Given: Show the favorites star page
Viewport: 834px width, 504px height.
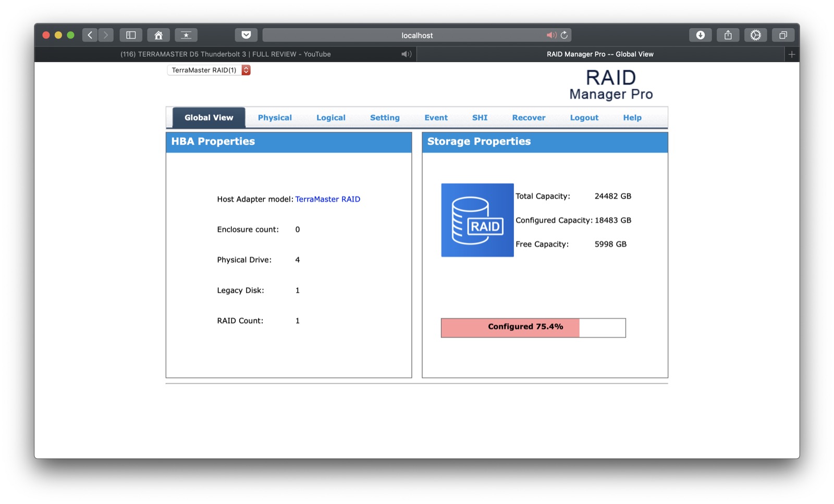Looking at the screenshot, I should 186,35.
